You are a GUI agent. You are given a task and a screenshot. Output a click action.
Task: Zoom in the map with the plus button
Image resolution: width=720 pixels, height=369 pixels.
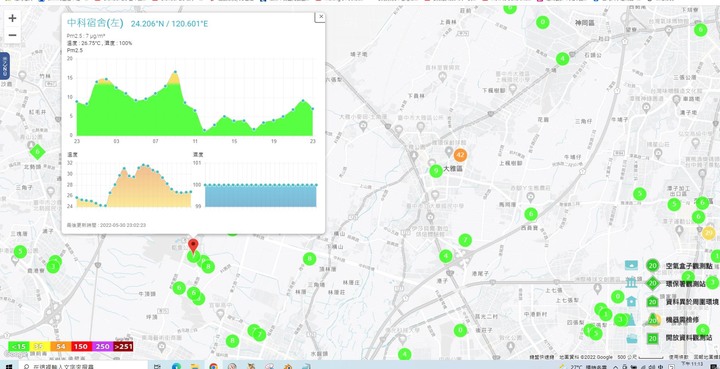tap(12, 18)
